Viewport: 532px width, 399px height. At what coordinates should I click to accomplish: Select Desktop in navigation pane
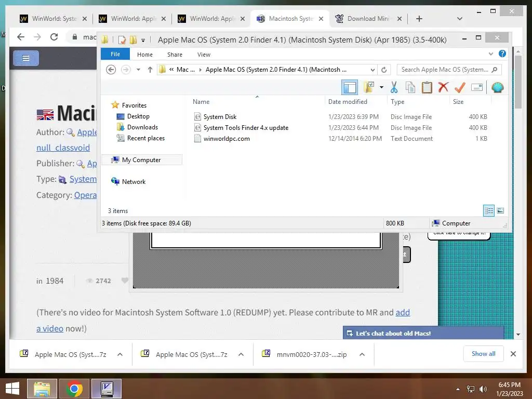coord(138,116)
